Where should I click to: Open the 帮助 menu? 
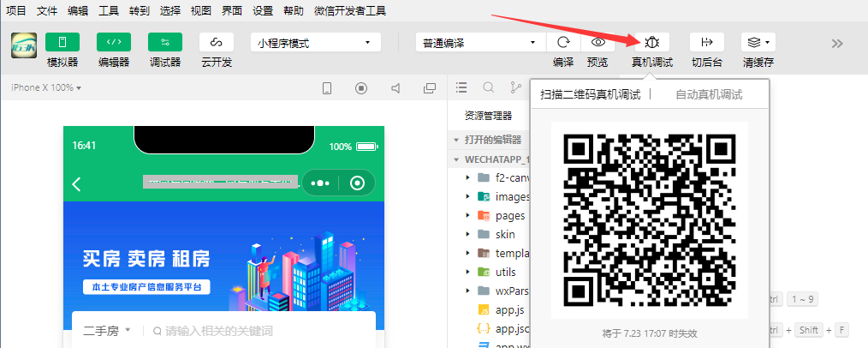click(x=293, y=10)
